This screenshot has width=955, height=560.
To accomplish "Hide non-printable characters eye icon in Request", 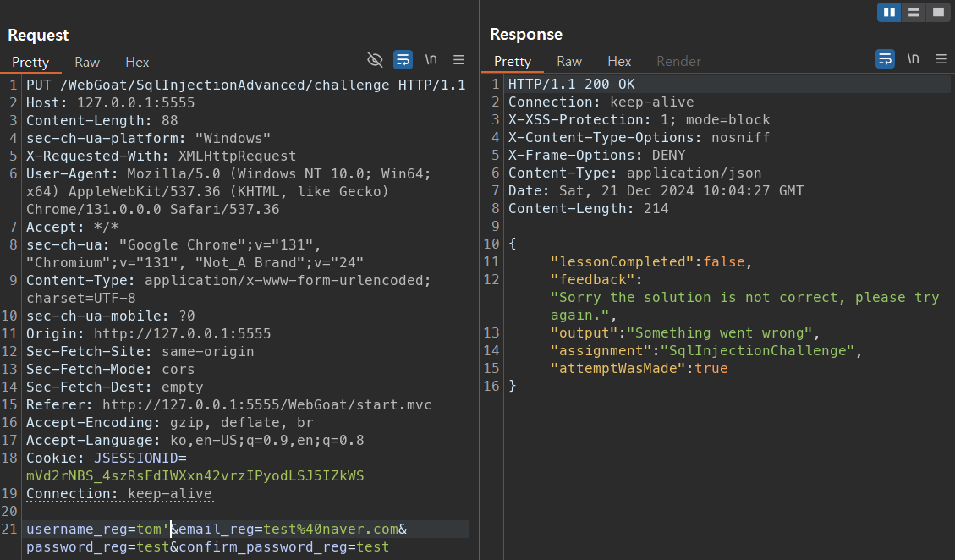I will point(376,60).
